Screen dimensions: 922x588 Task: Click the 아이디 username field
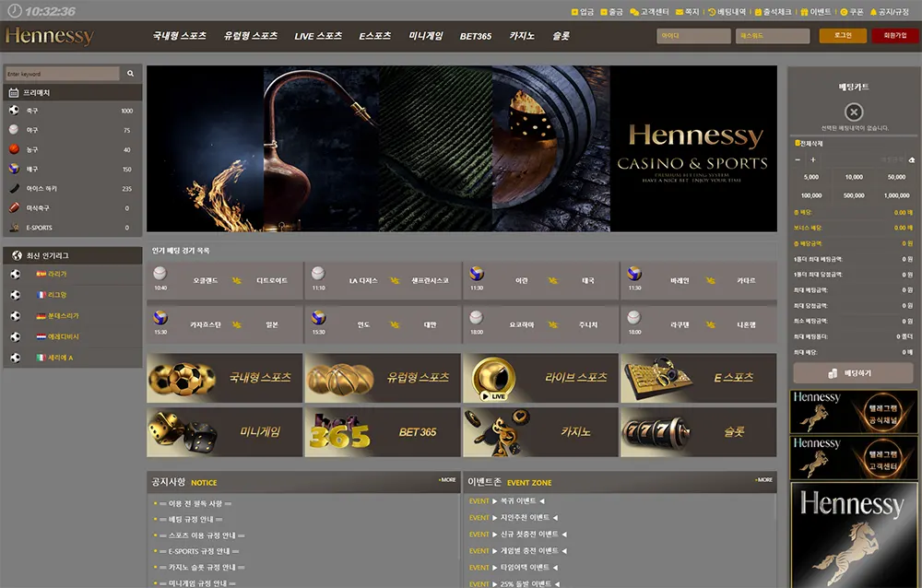click(693, 36)
